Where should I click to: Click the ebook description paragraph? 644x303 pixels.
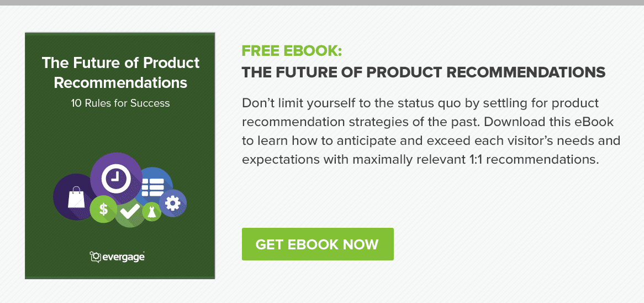[431, 131]
